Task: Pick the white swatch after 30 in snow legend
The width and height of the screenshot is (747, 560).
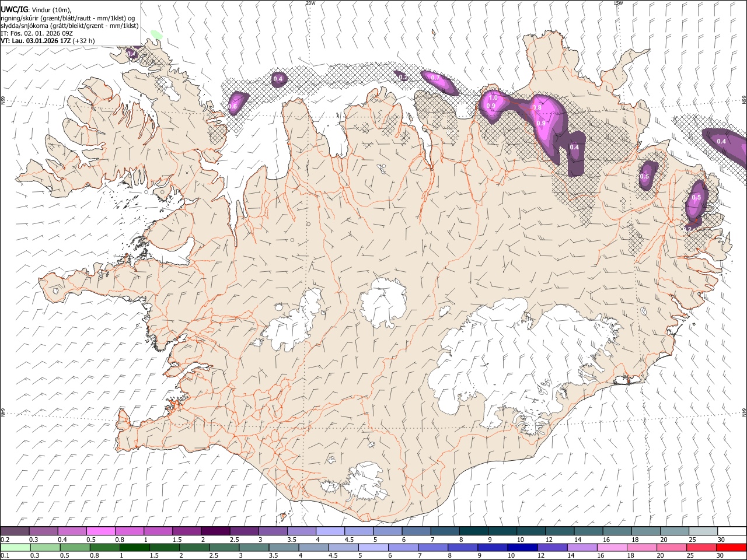Action: click(732, 531)
